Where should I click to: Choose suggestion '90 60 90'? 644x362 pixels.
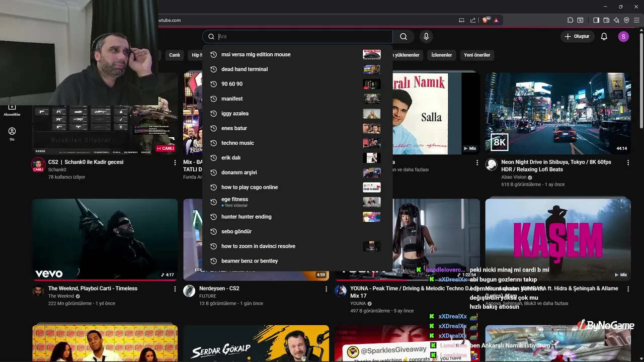pos(297,84)
